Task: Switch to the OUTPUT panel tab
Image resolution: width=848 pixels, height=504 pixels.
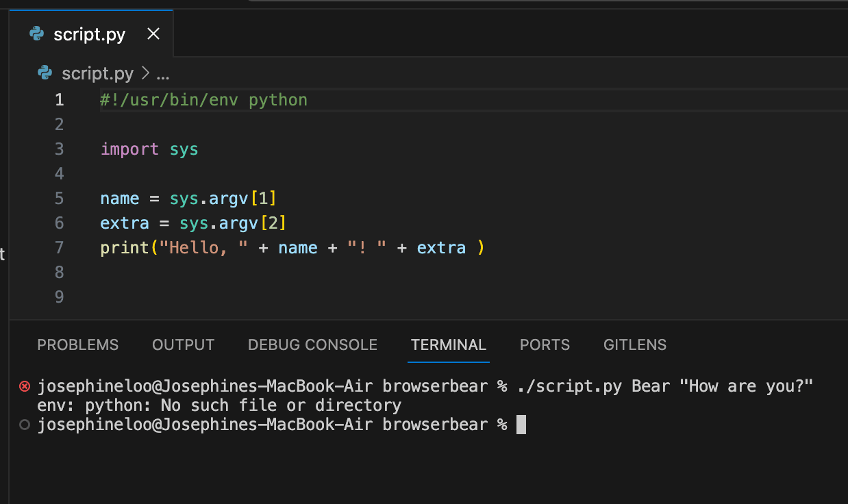Action: 184,345
